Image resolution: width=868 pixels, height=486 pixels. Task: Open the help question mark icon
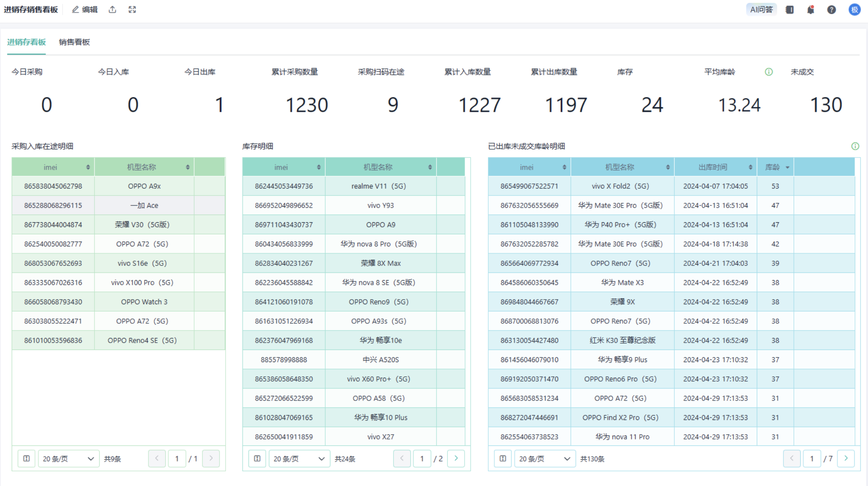pos(831,9)
